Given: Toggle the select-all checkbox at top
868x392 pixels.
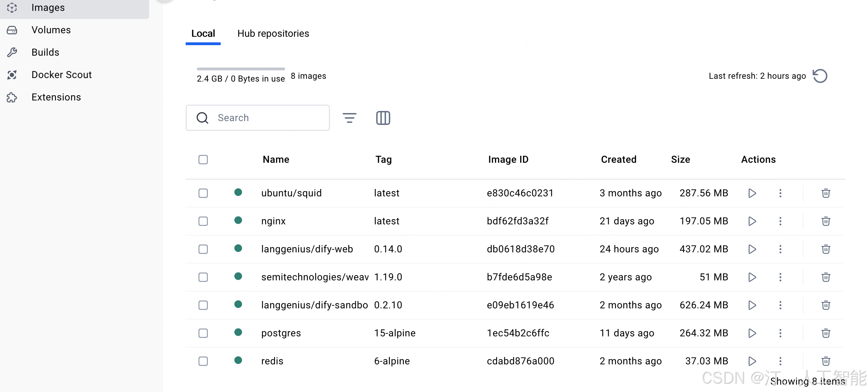Looking at the screenshot, I should [203, 160].
